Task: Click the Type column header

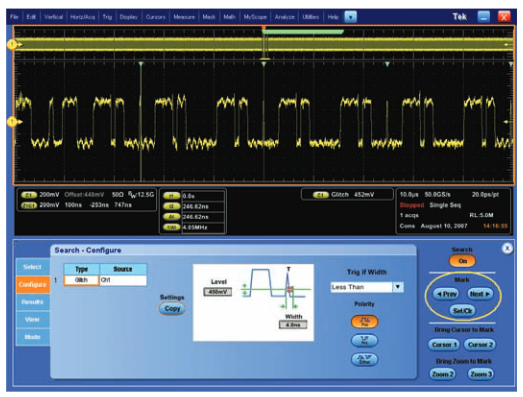Action: pyautogui.click(x=81, y=269)
